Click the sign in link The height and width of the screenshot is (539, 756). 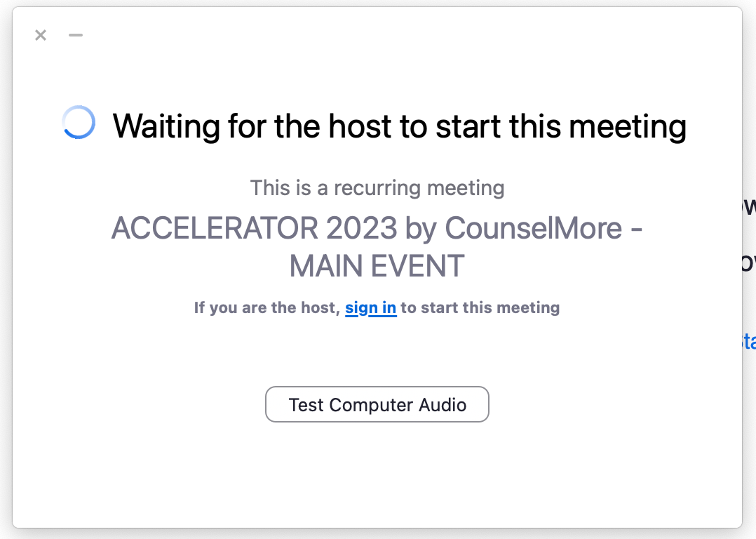pos(371,308)
